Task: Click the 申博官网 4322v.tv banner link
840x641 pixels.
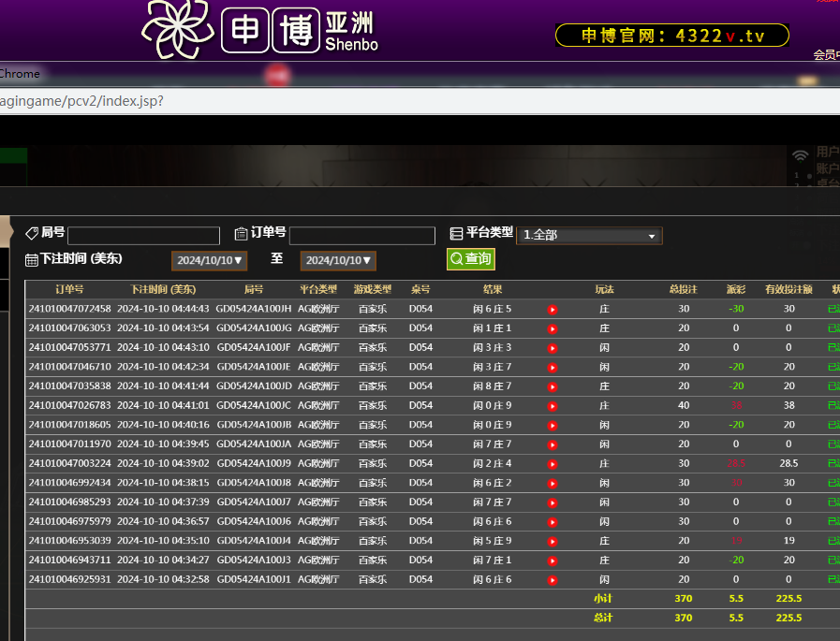Action: [x=671, y=36]
